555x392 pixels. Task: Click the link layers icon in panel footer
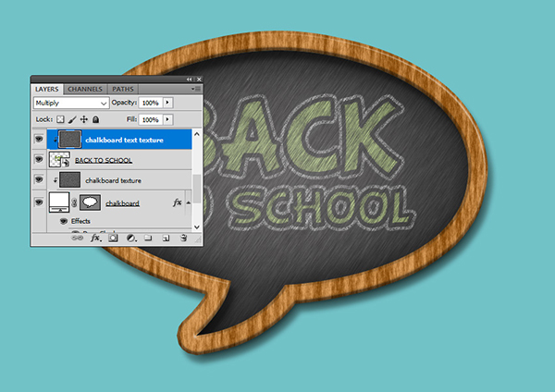[77, 238]
